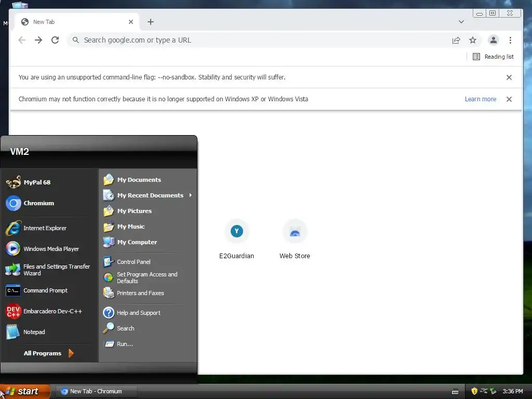Screen dimensions: 532x399
Task: Open Search from Start menu
Action: (148, 328)
